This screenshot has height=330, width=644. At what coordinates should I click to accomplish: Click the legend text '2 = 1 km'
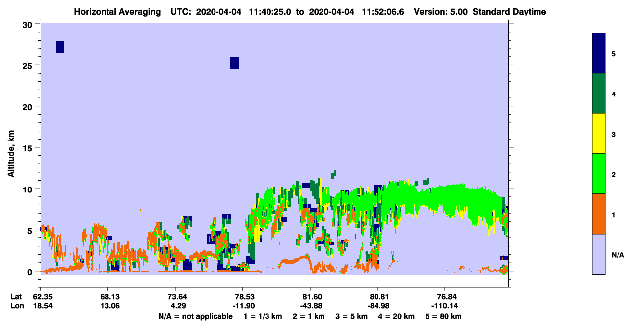pyautogui.click(x=309, y=316)
